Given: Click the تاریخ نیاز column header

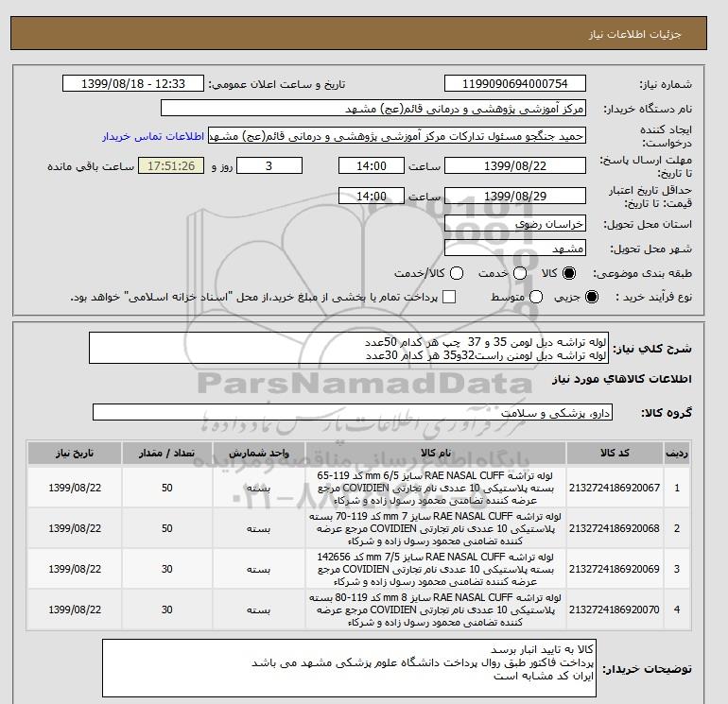Looking at the screenshot, I should (x=75, y=453).
